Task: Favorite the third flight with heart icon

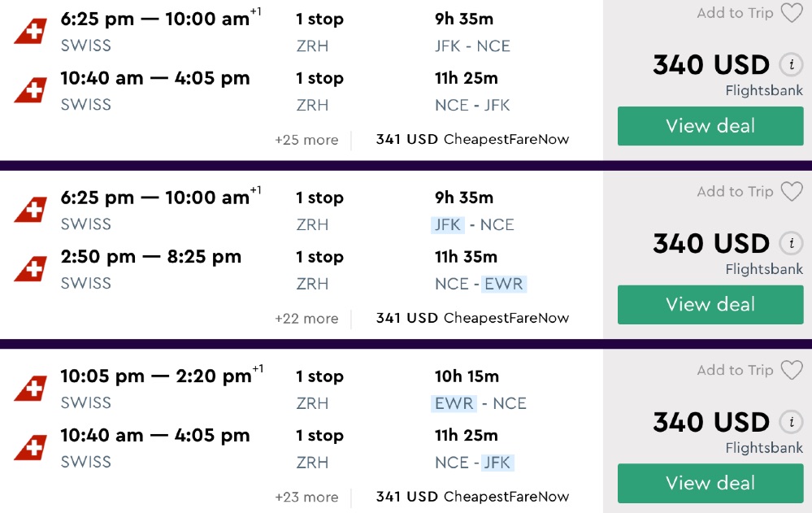Action: pos(791,371)
